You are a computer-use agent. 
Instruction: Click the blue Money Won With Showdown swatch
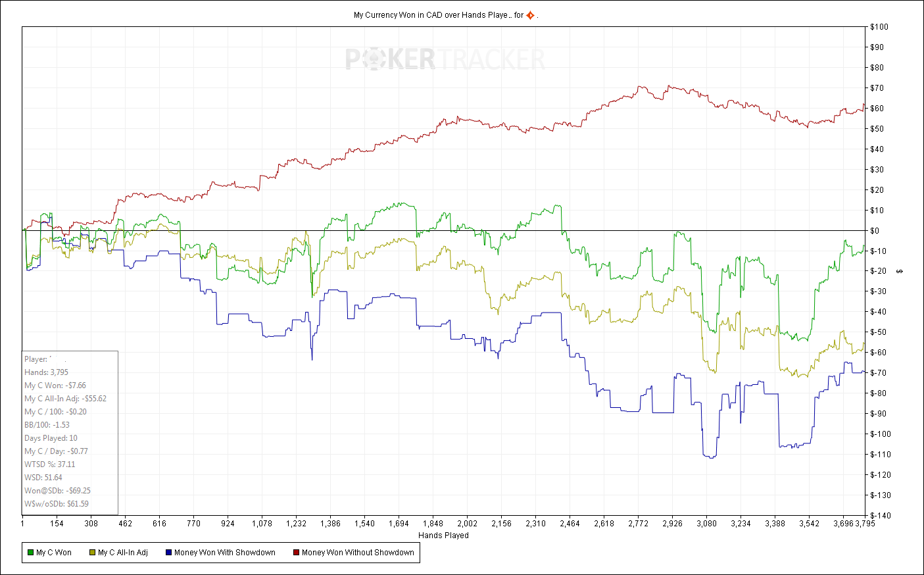[168, 553]
